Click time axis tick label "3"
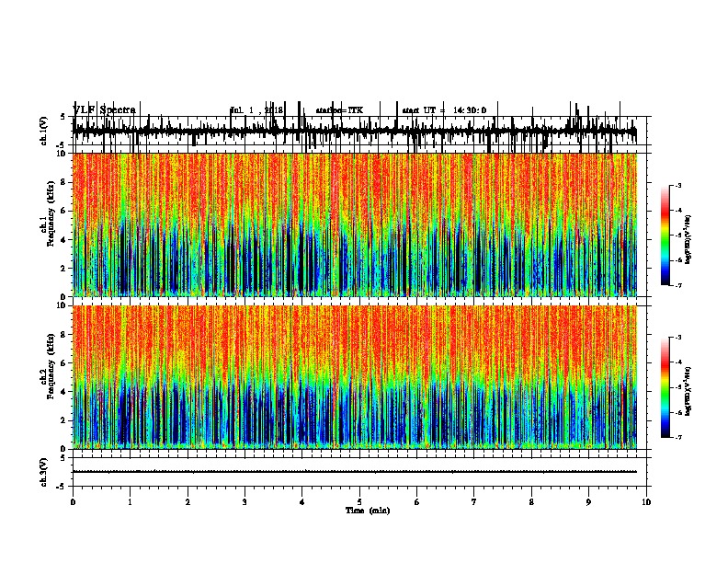This screenshot has width=728, height=563. 245,502
